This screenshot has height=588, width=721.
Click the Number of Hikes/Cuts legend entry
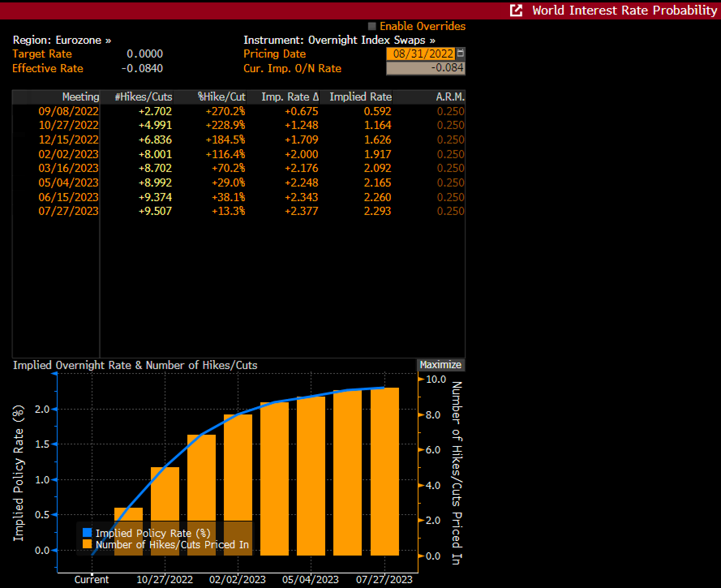[172, 545]
